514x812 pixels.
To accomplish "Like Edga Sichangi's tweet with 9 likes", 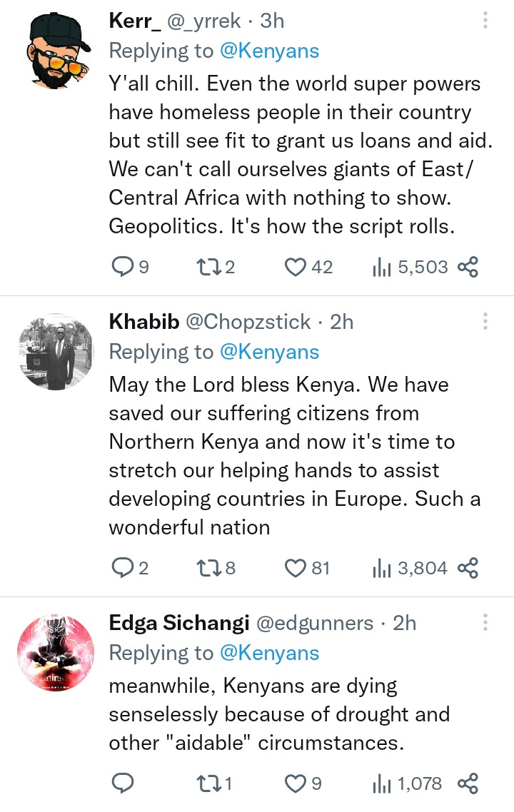I will 295,784.
